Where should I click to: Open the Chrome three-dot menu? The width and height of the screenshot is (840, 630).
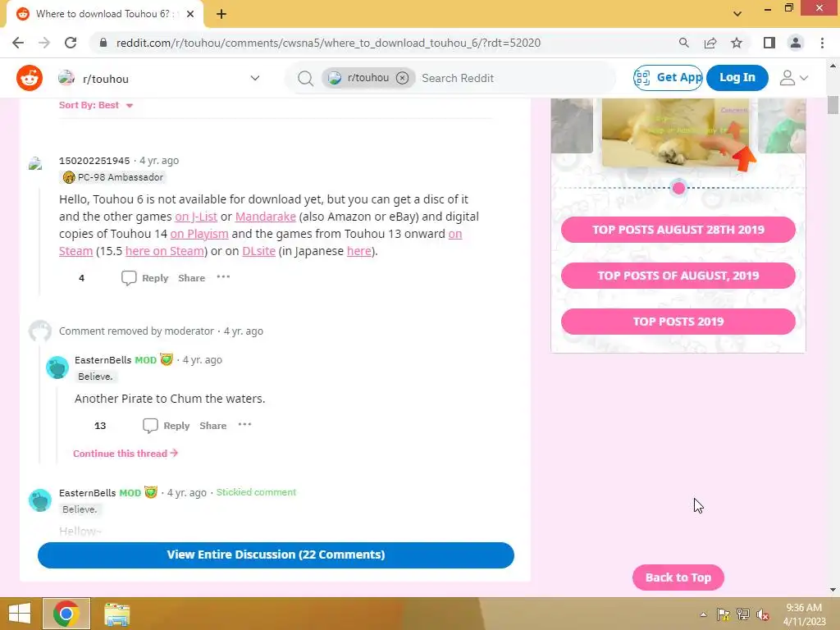pyautogui.click(x=822, y=43)
